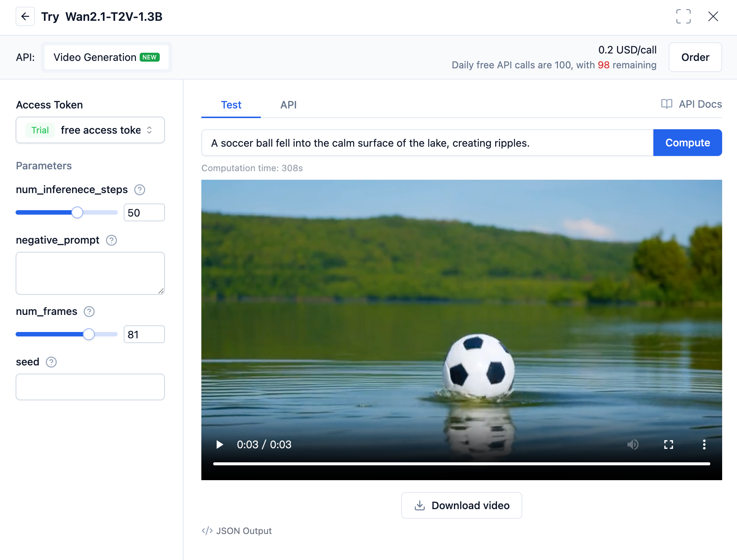737x560 pixels.
Task: Click the back arrow button
Action: pyautogui.click(x=25, y=17)
